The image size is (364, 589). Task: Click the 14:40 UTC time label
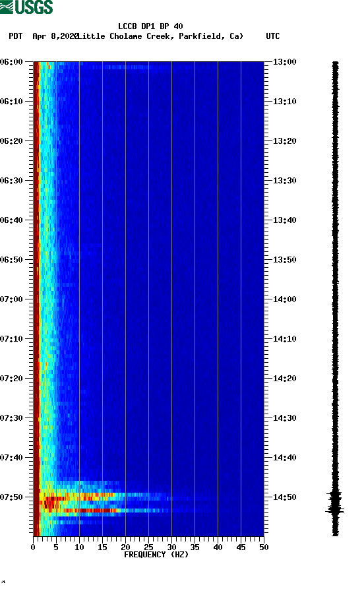284,458
